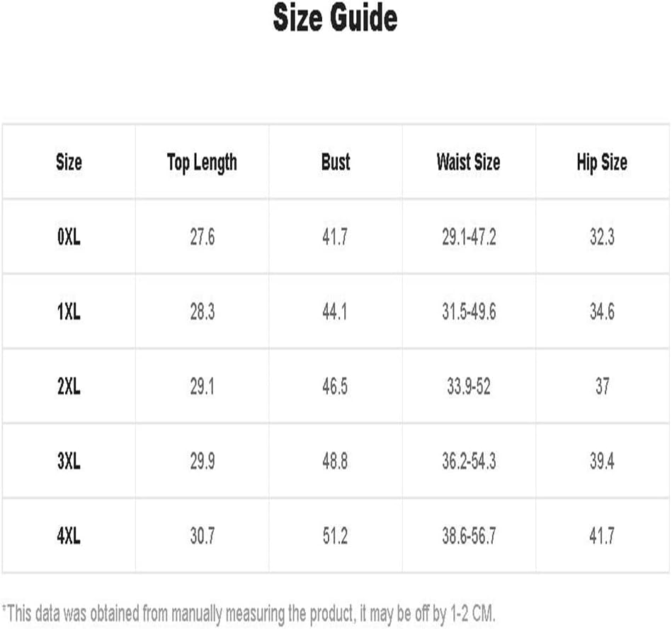Pick the 2XL size row label
Viewport: 672px width, 629px height.
pyautogui.click(x=69, y=386)
